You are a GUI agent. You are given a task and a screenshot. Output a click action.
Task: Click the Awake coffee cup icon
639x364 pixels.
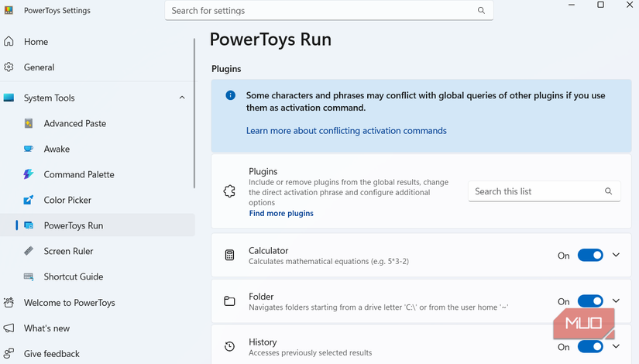(x=29, y=149)
